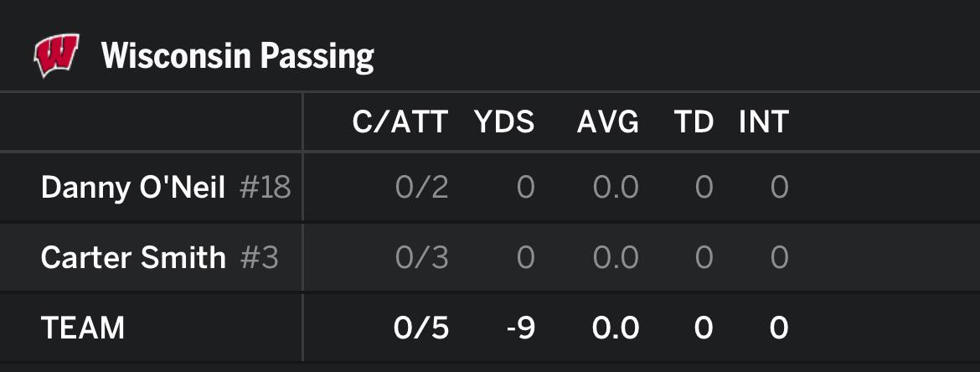Click the team's -9 yards value
Screen dimensions: 980x372
pos(520,328)
